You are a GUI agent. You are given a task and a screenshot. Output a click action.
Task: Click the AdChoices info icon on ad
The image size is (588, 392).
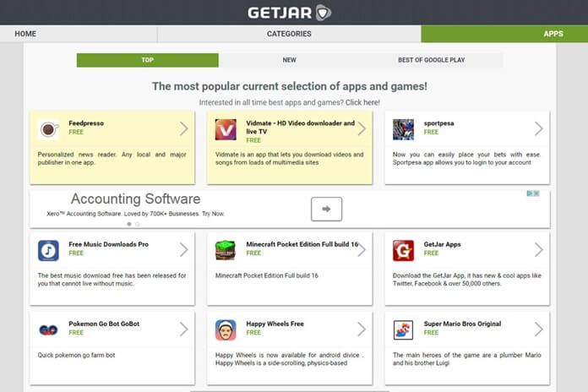530,193
